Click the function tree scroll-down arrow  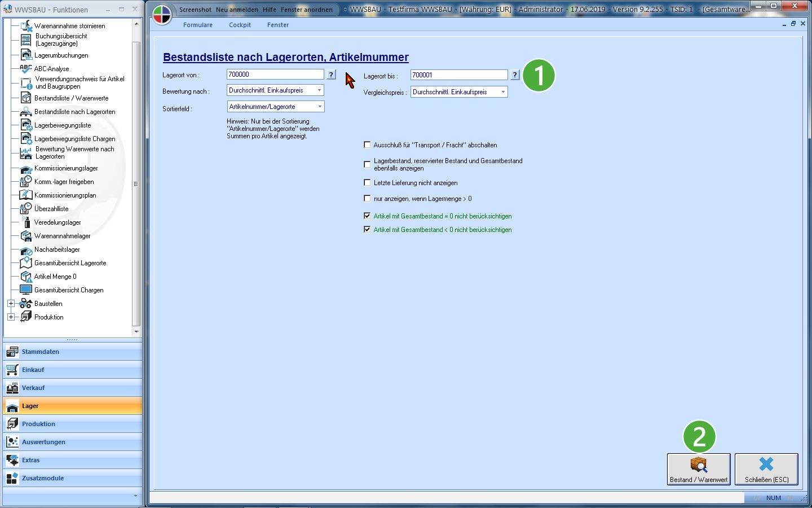coord(136,331)
